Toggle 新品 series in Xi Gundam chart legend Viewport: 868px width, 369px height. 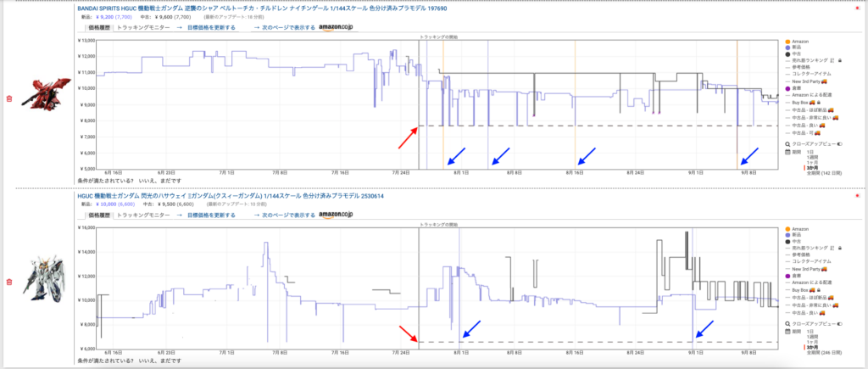[793, 235]
